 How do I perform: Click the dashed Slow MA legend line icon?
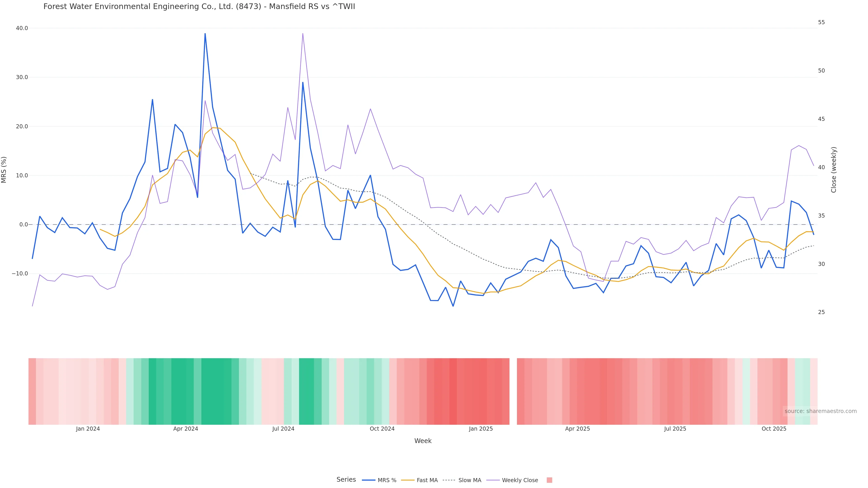click(449, 480)
